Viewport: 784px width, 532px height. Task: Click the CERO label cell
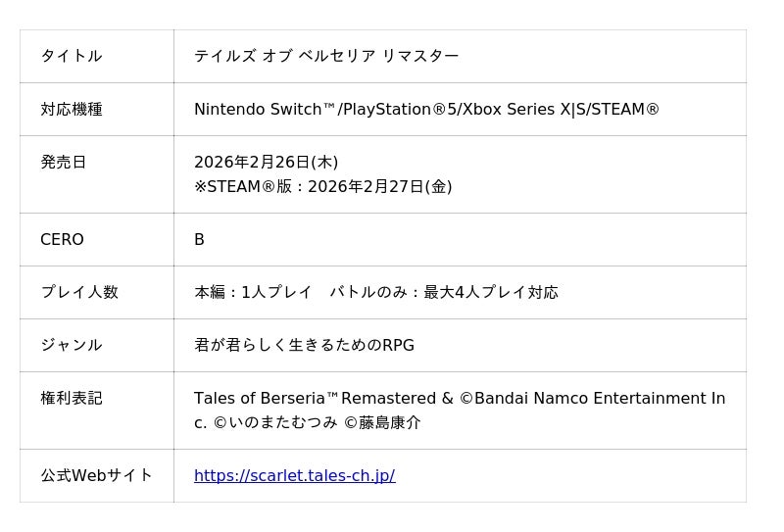[x=62, y=239]
